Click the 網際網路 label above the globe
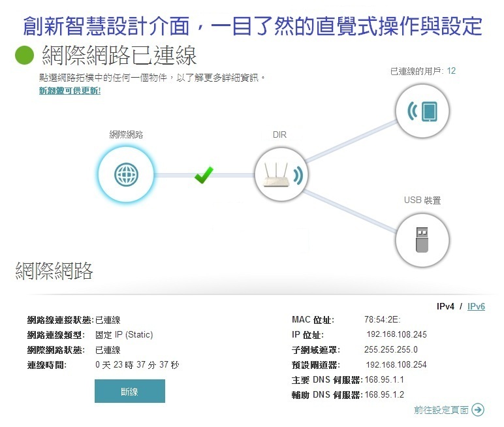This screenshot has width=504, height=427. coord(126,134)
